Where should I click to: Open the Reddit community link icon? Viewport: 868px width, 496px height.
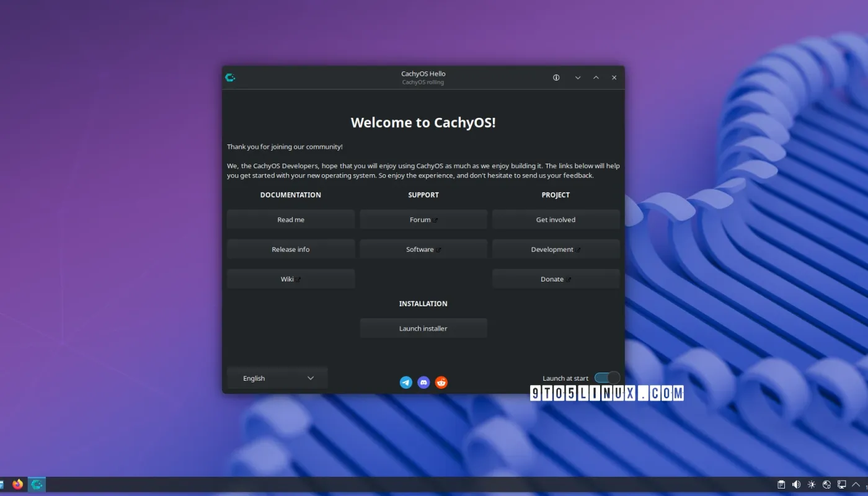(x=441, y=383)
